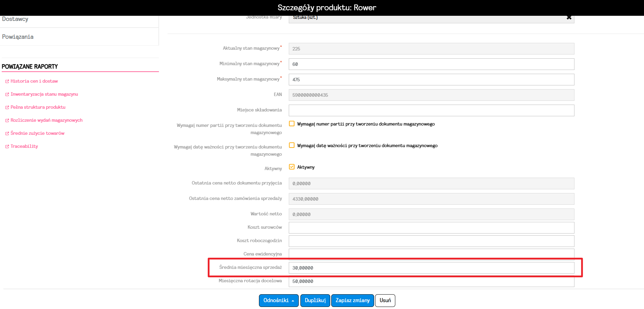This screenshot has height=309, width=644.
Task: Click the Średnie zużycie towarów link icon
Action: (x=7, y=133)
